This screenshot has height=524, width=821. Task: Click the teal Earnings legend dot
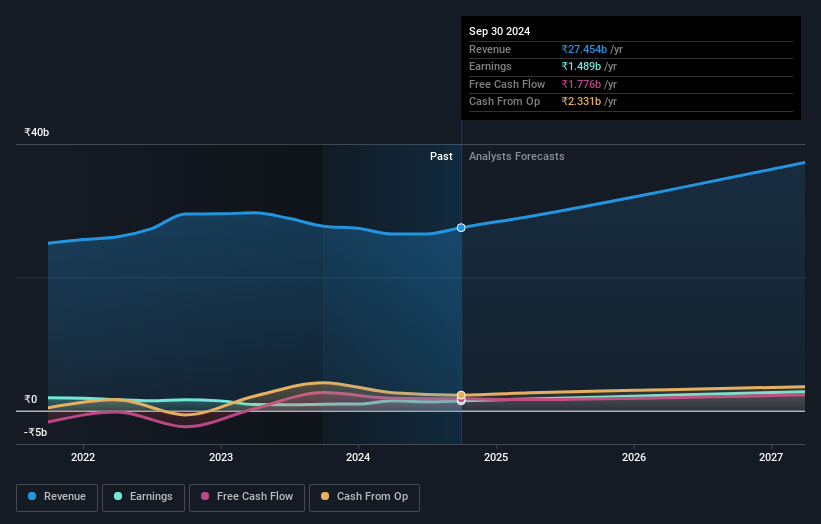click(x=118, y=496)
